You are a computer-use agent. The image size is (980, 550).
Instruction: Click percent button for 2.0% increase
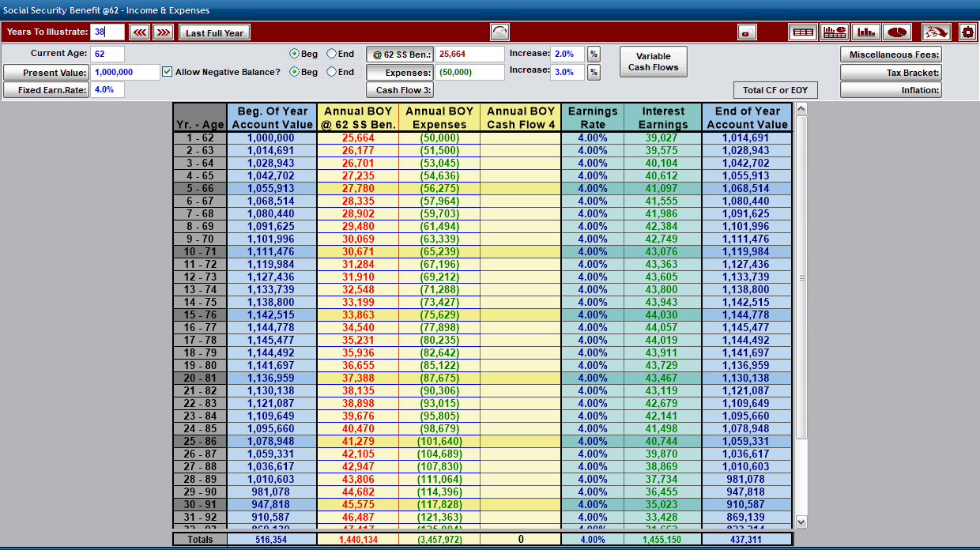tap(594, 54)
